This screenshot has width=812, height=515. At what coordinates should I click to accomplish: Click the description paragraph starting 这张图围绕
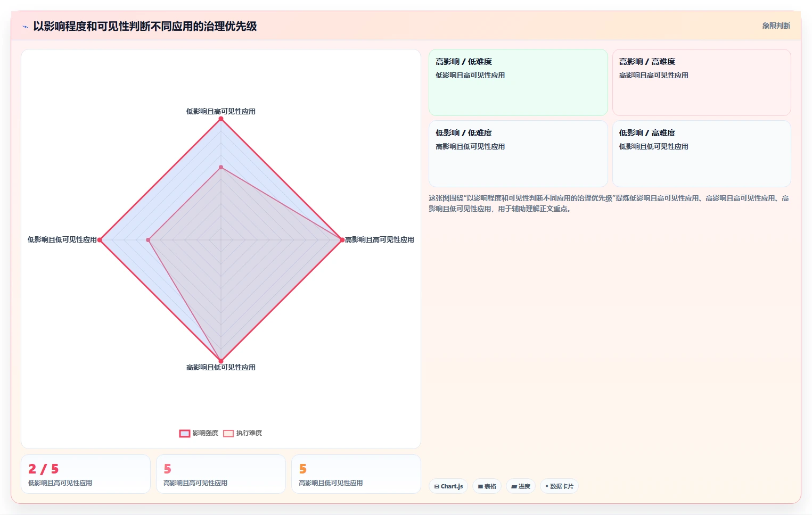point(609,203)
